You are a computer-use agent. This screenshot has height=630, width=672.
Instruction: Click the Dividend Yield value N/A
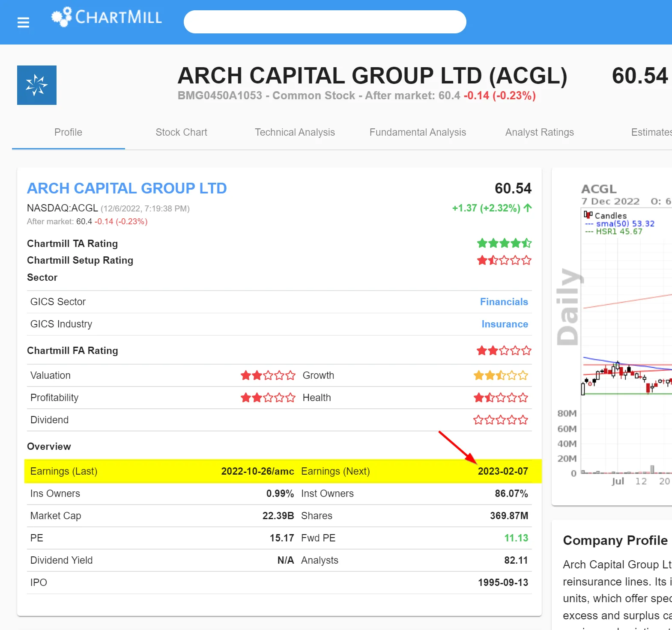coord(286,560)
